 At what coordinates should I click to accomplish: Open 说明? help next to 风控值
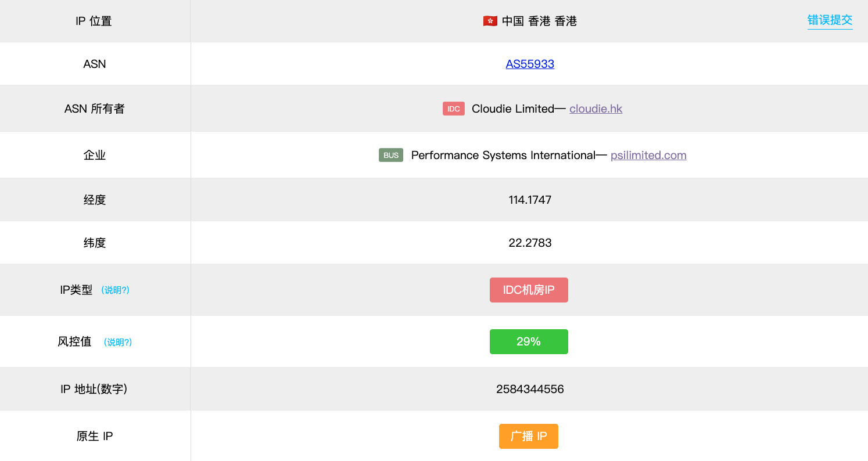coord(118,343)
